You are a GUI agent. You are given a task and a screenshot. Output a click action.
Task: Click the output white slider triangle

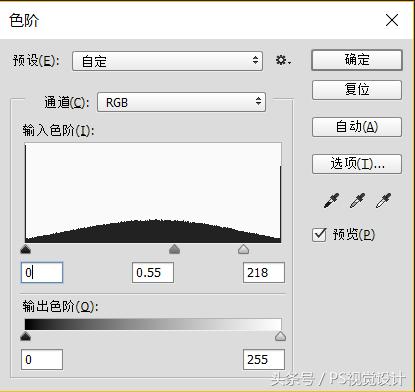coord(281,336)
